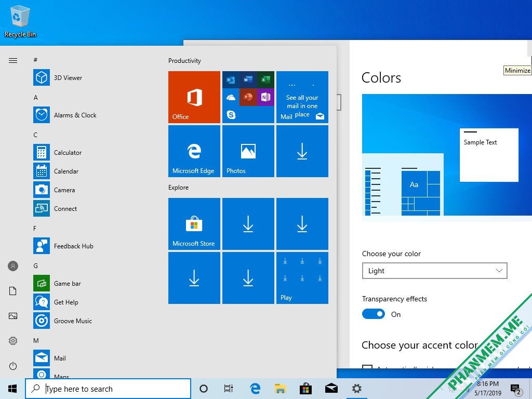Click the letter M group header

[36, 340]
